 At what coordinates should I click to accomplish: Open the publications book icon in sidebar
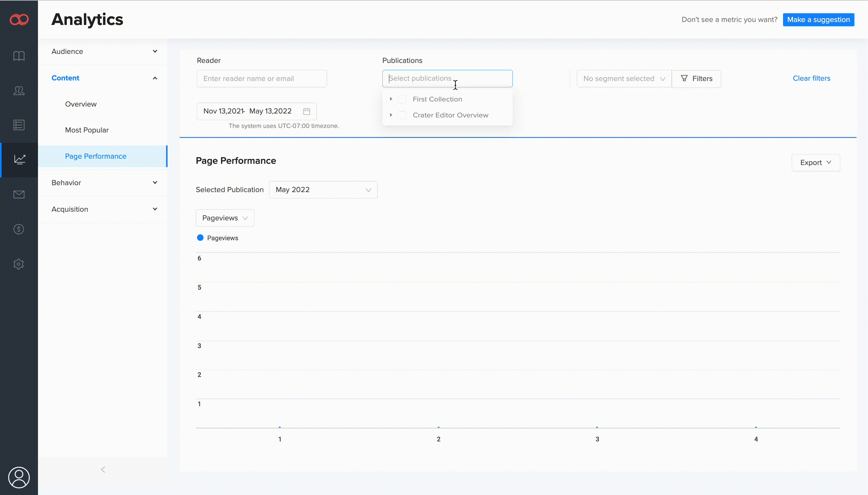(19, 56)
